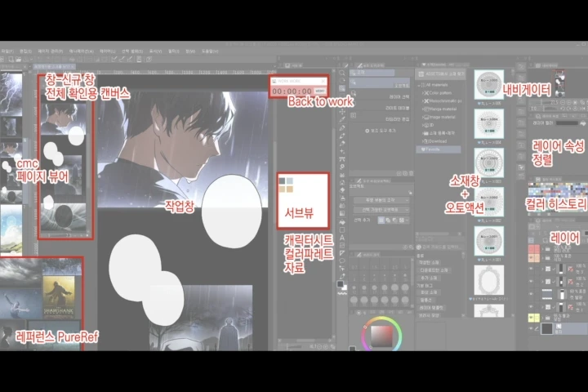Select first 선택 추가 mode icon

point(381,220)
